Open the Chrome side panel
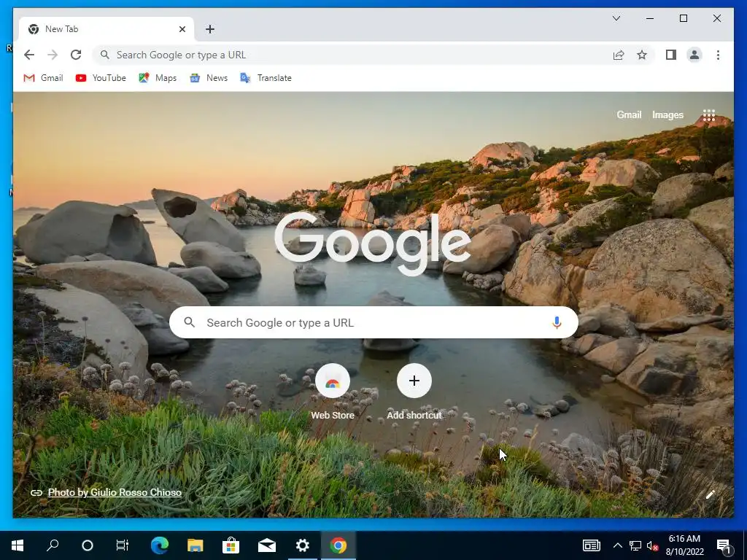 pyautogui.click(x=671, y=55)
